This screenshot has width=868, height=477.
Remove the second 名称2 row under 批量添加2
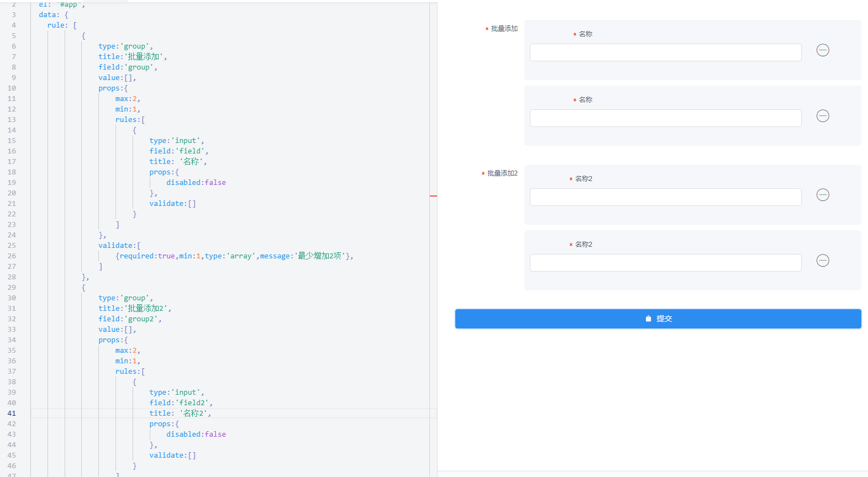click(x=823, y=261)
